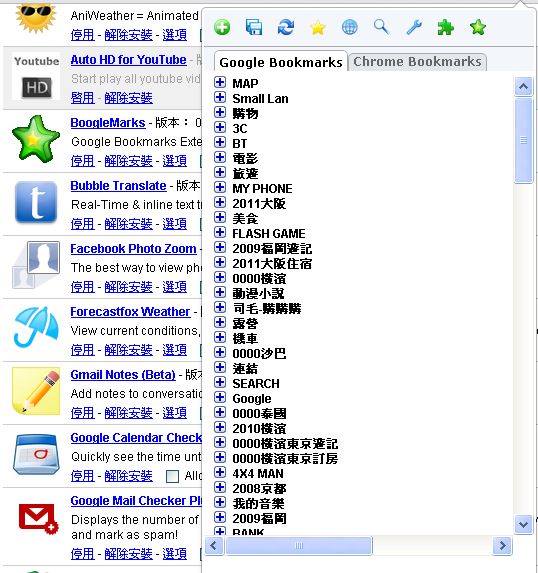Expand the FLASH GAME folder
The image size is (538, 573).
[x=220, y=232]
